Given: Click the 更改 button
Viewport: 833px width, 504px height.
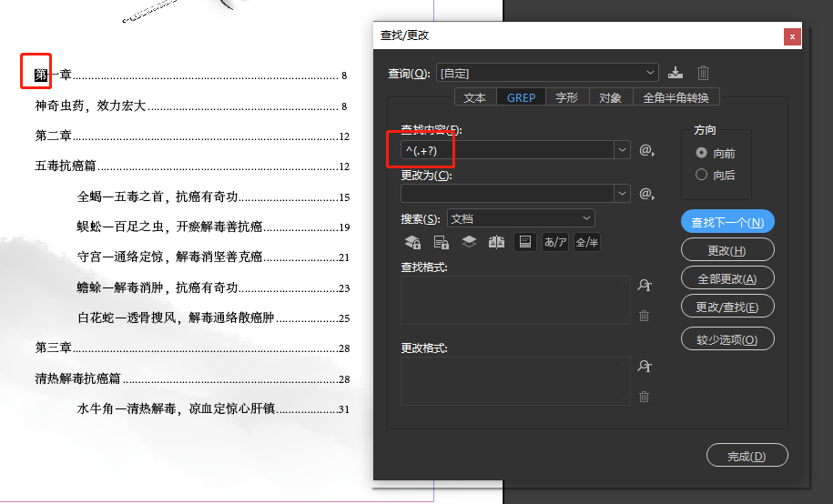Looking at the screenshot, I should coord(727,250).
